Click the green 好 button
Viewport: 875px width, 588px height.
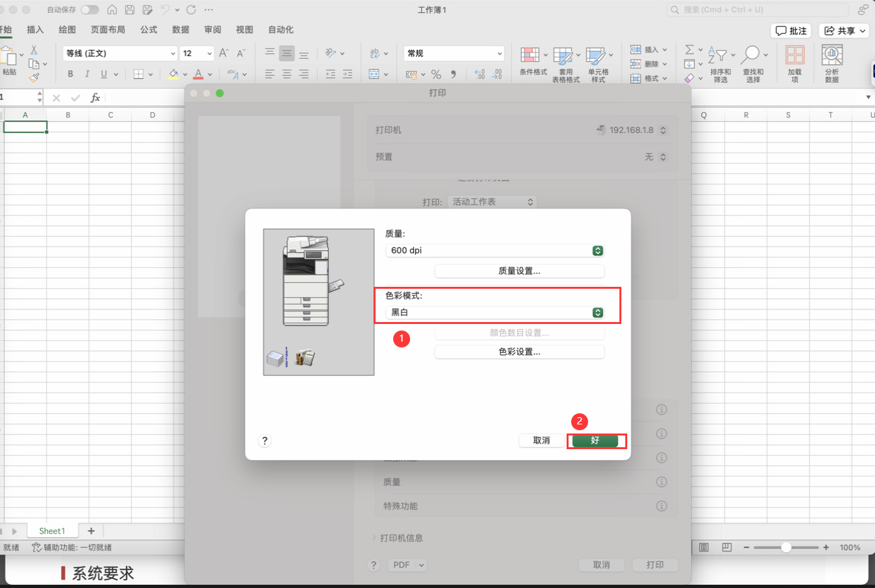click(x=595, y=441)
